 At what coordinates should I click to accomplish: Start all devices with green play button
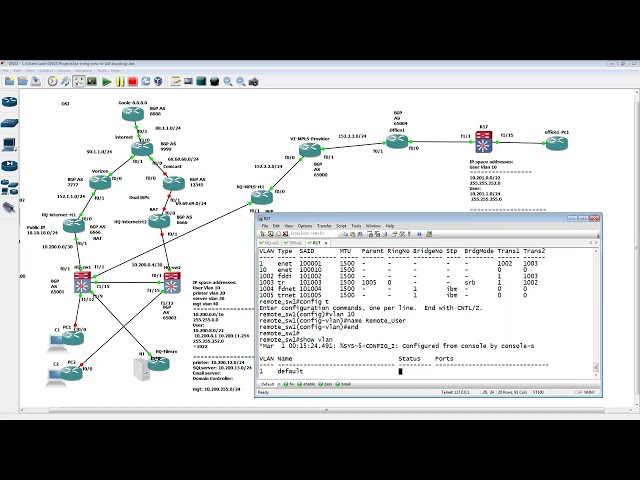click(107, 82)
